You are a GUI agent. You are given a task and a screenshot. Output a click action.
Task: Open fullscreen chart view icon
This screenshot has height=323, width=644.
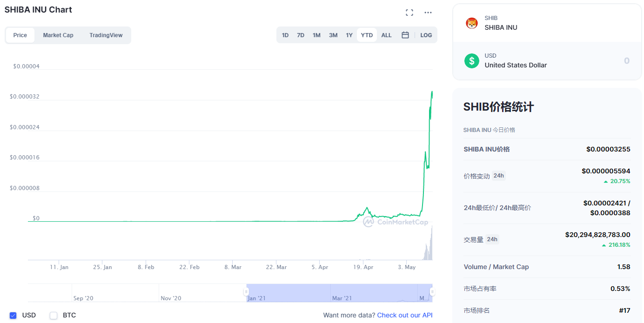click(409, 13)
